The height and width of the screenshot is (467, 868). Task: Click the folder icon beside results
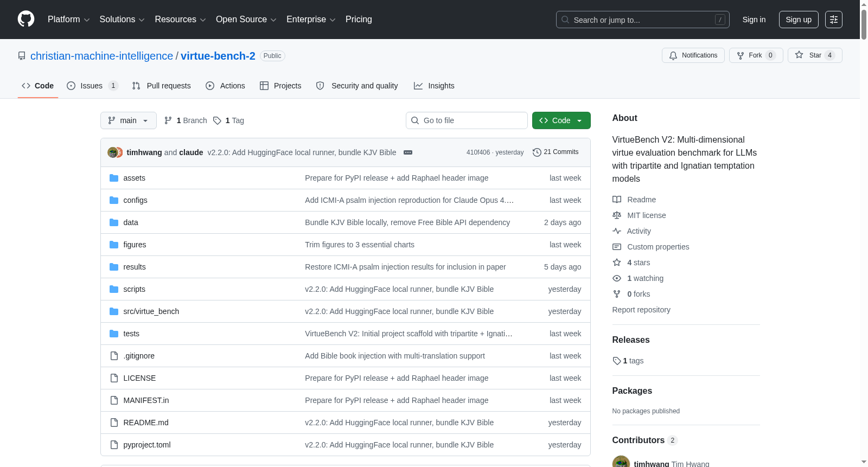coord(114,267)
